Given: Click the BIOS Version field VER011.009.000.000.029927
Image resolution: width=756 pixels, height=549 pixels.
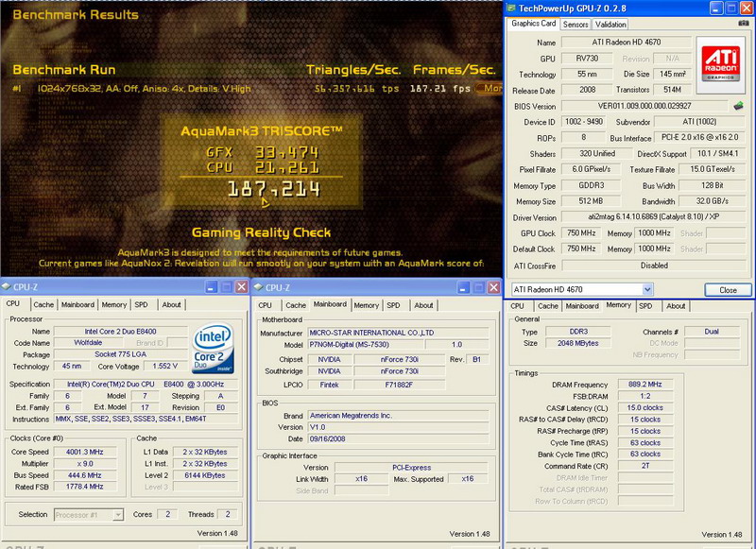Looking at the screenshot, I should 644,106.
